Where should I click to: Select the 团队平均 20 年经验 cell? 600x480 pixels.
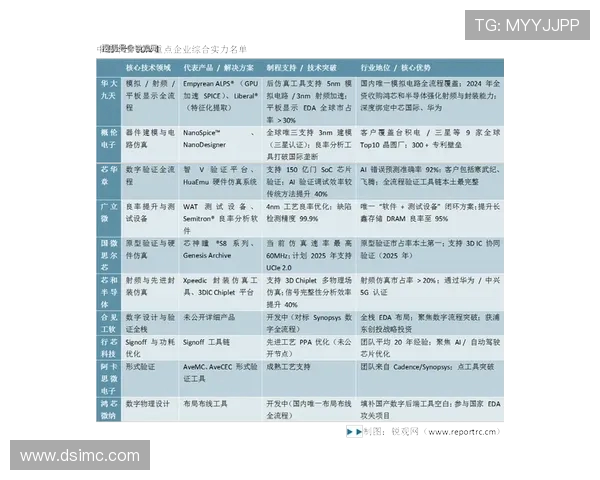click(430, 348)
